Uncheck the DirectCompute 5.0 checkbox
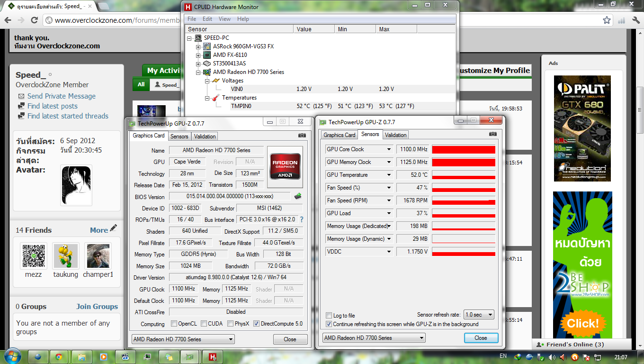 tap(256, 324)
